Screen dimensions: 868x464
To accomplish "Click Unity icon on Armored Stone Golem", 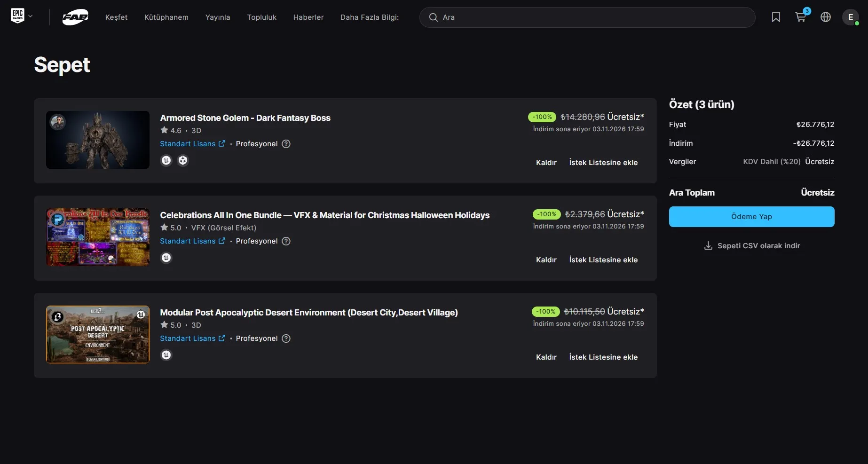I will tap(183, 160).
